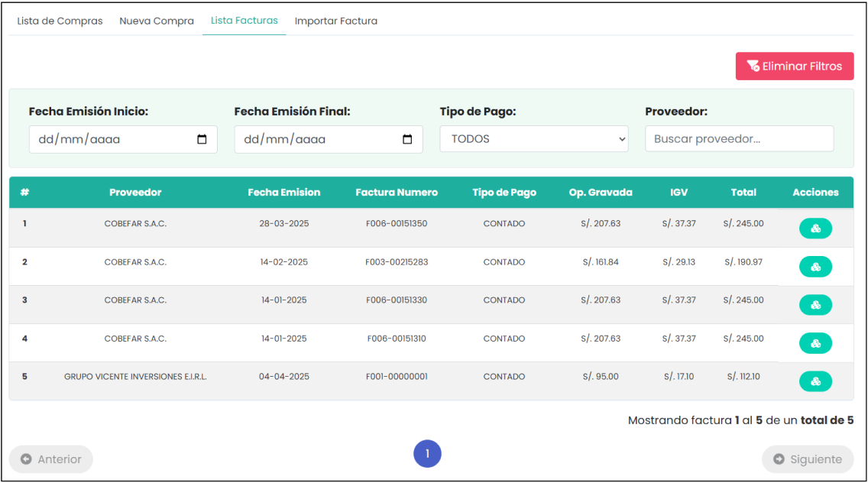Open action button for invoice F003-00215283

click(815, 267)
